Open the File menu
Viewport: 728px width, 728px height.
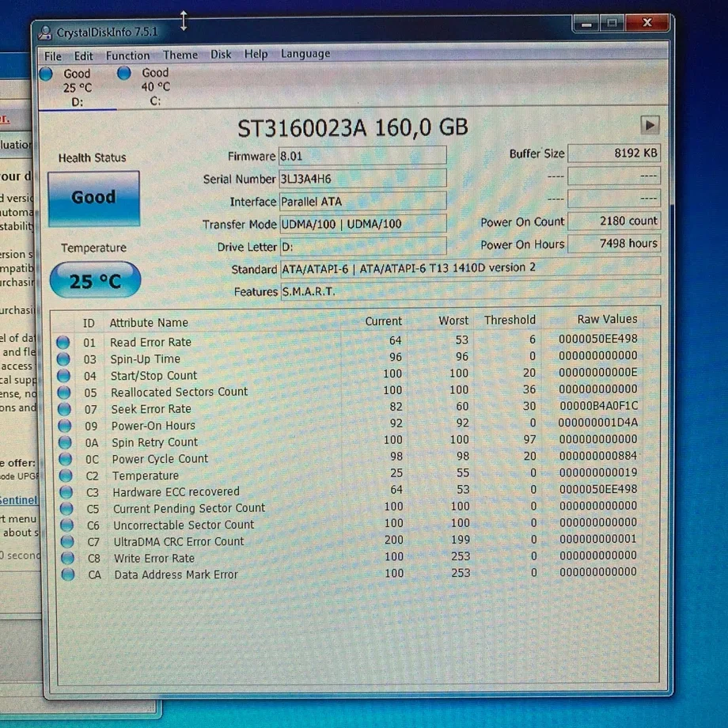(52, 56)
